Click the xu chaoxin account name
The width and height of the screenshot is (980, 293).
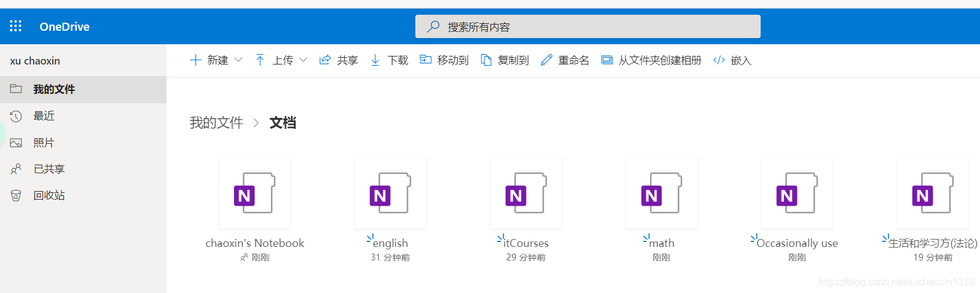pyautogui.click(x=35, y=61)
